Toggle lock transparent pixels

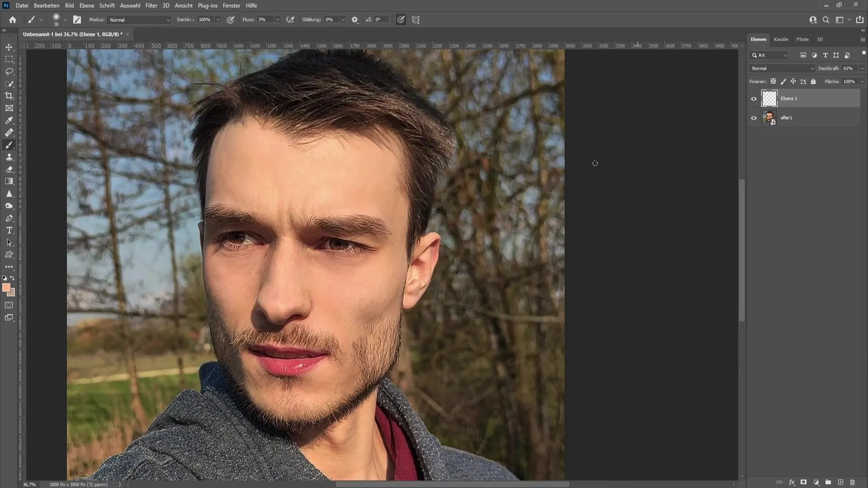click(x=773, y=82)
